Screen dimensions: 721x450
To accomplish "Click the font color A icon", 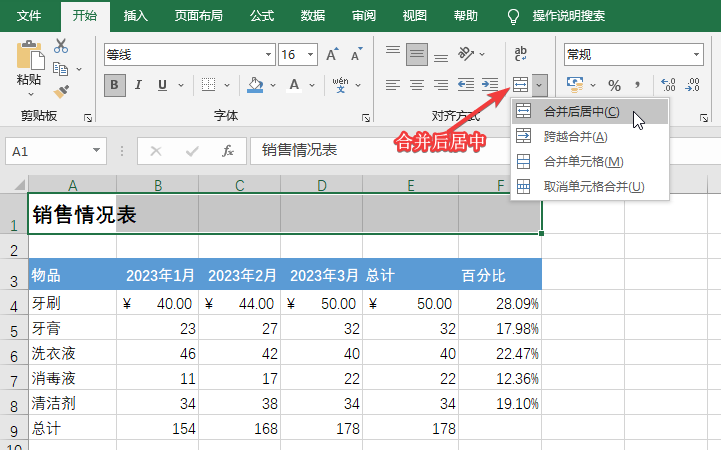I will pyautogui.click(x=294, y=85).
